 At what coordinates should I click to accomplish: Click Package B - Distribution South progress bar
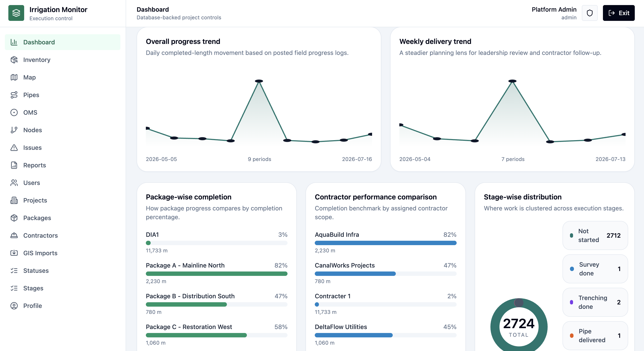pyautogui.click(x=217, y=304)
